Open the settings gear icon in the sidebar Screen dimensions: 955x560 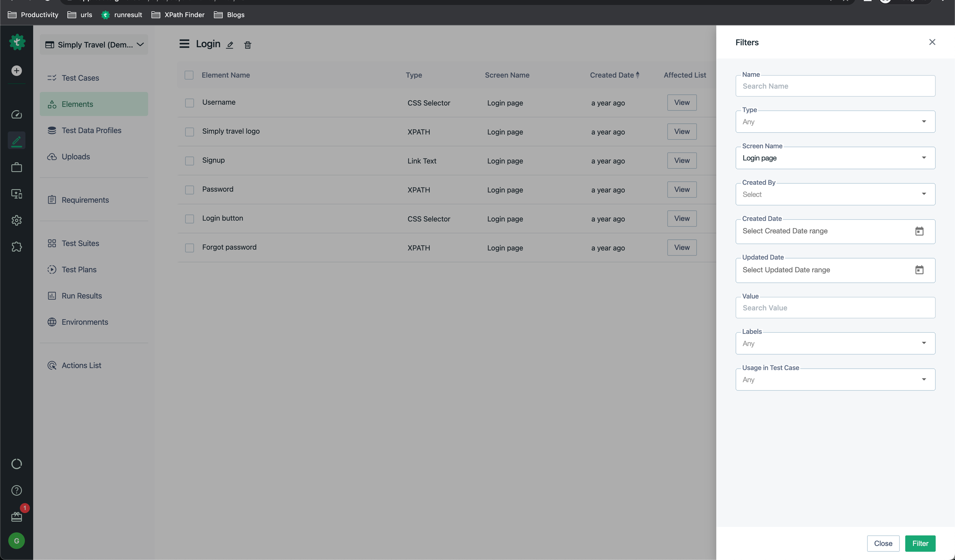coord(16,220)
